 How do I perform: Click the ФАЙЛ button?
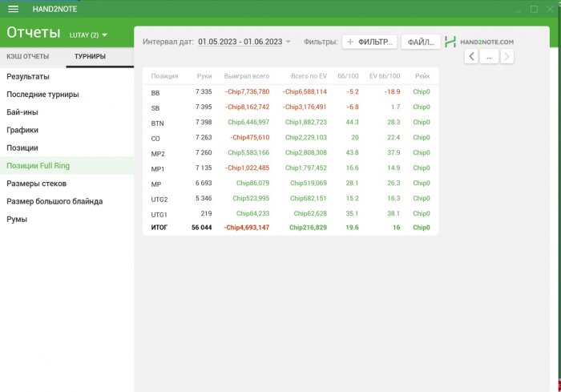[x=420, y=42]
